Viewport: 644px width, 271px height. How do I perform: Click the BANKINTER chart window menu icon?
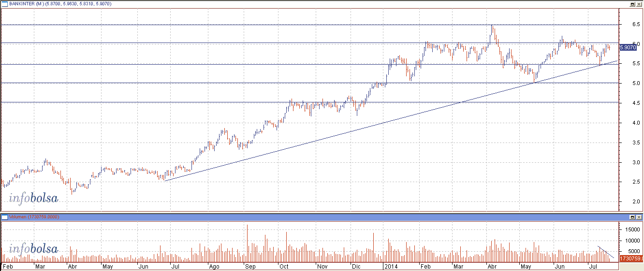coord(4,4)
